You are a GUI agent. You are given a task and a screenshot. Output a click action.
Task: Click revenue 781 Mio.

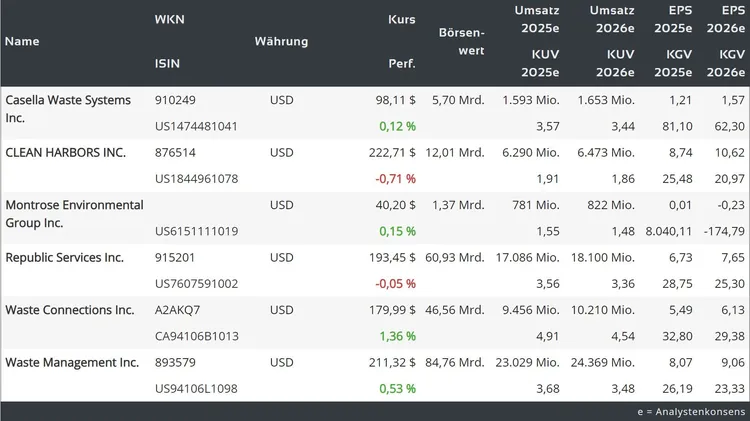536,205
